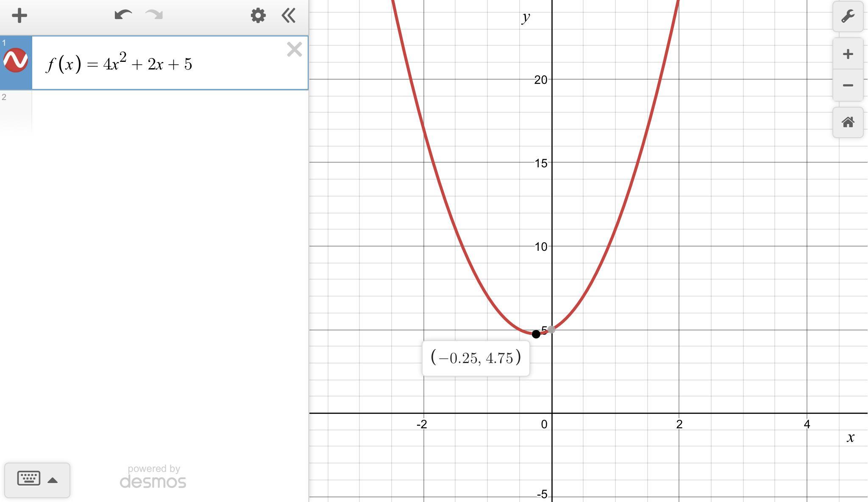Select the expression row number 1 tab
868x502 pixels.
point(4,43)
